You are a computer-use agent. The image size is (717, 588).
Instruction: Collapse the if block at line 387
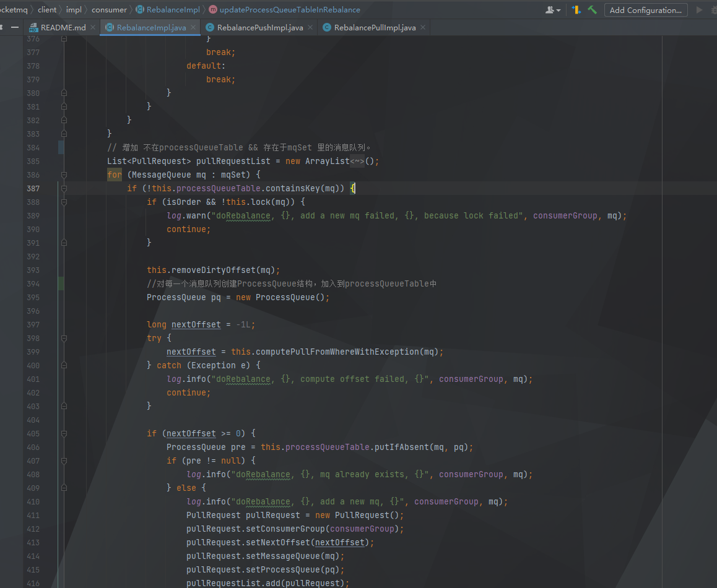point(64,188)
